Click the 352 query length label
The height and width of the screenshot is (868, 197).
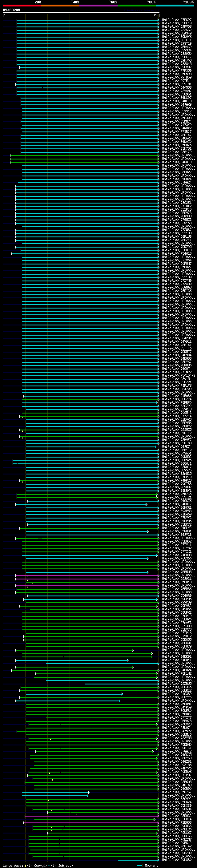[155, 15]
